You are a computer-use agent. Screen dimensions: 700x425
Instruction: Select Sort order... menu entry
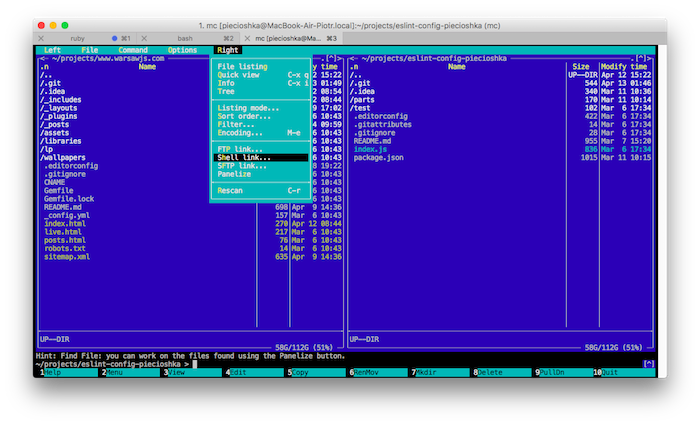[243, 116]
